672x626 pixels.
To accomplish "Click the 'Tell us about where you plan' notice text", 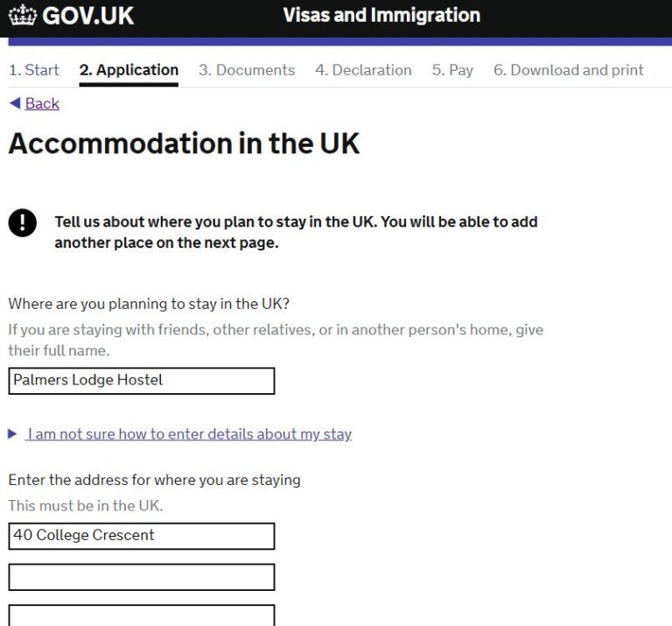I will [296, 232].
